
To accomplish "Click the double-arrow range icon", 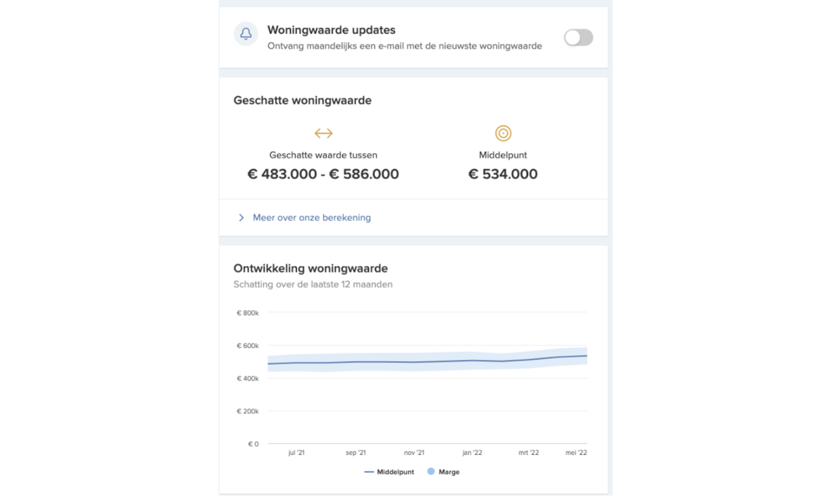I will pyautogui.click(x=324, y=133).
